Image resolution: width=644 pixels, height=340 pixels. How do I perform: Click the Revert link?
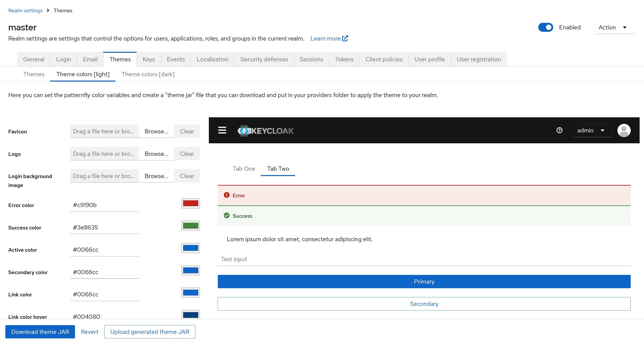pos(89,332)
